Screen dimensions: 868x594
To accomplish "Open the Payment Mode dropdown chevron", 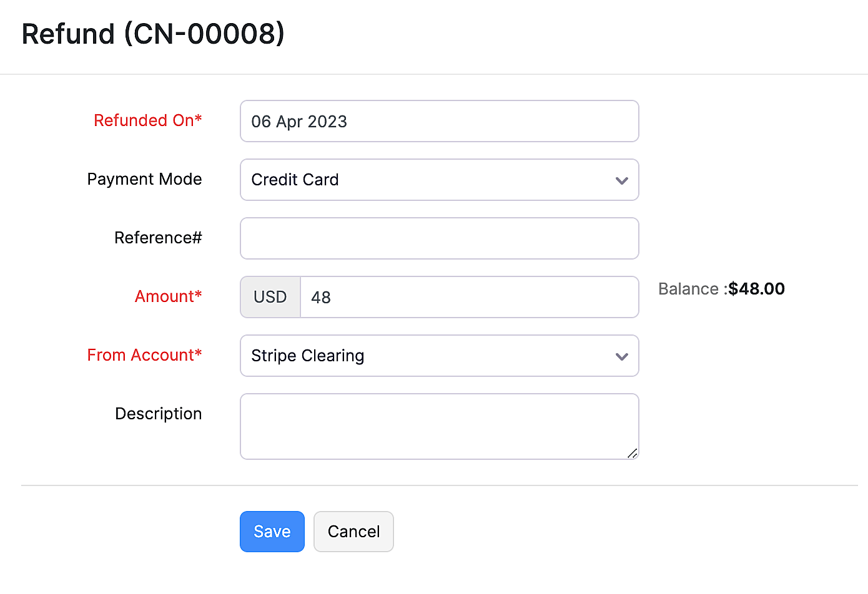I will click(622, 180).
